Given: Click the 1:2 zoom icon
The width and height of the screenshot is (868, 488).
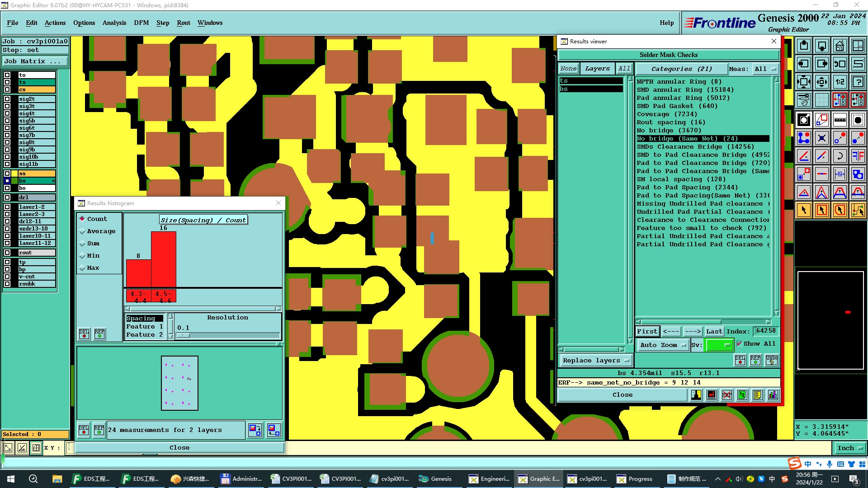Looking at the screenshot, I should (840, 82).
